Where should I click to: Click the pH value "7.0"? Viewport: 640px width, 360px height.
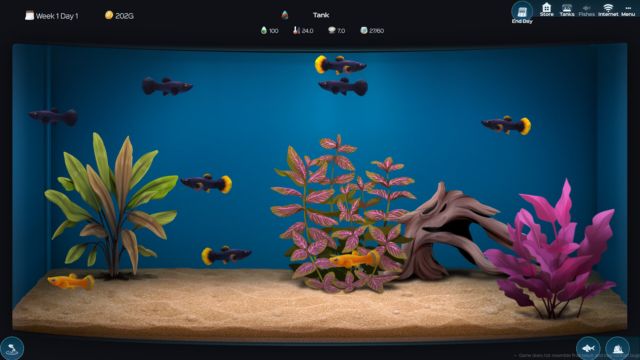click(x=341, y=31)
